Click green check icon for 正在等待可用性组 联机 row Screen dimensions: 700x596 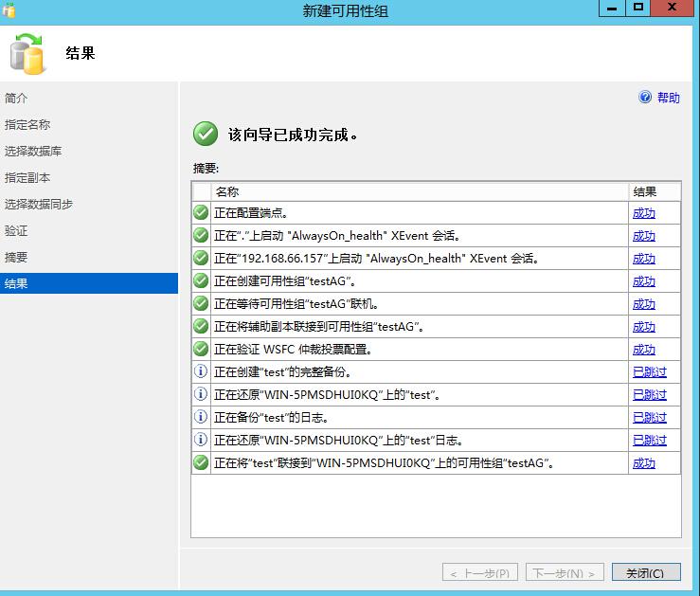pos(201,303)
